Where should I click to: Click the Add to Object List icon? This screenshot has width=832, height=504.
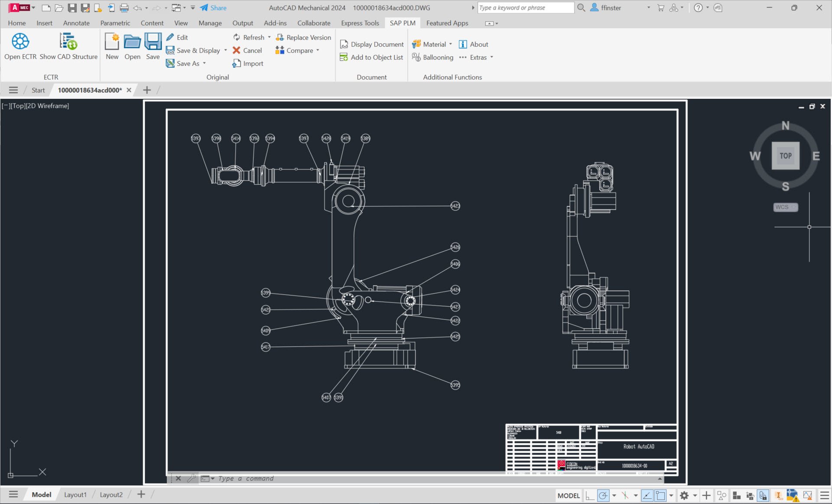[x=344, y=57]
